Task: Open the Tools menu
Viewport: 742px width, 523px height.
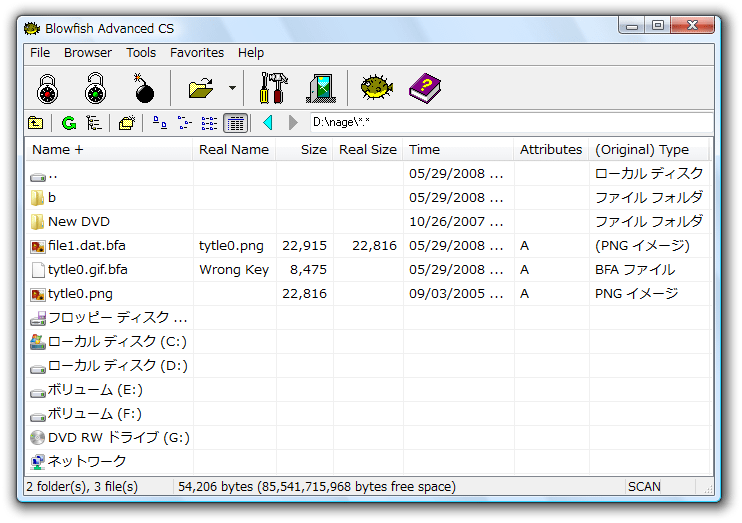Action: (141, 53)
